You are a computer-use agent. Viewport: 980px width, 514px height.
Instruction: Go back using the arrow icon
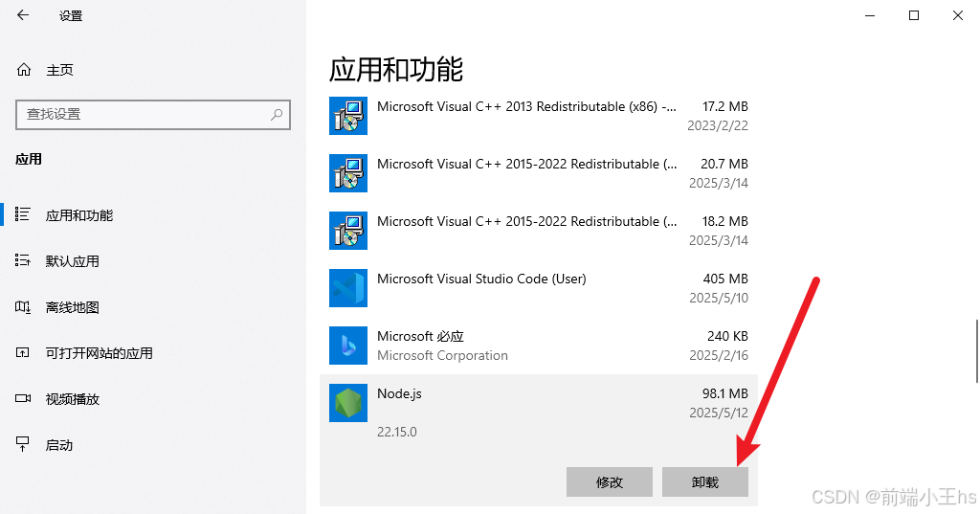click(23, 15)
